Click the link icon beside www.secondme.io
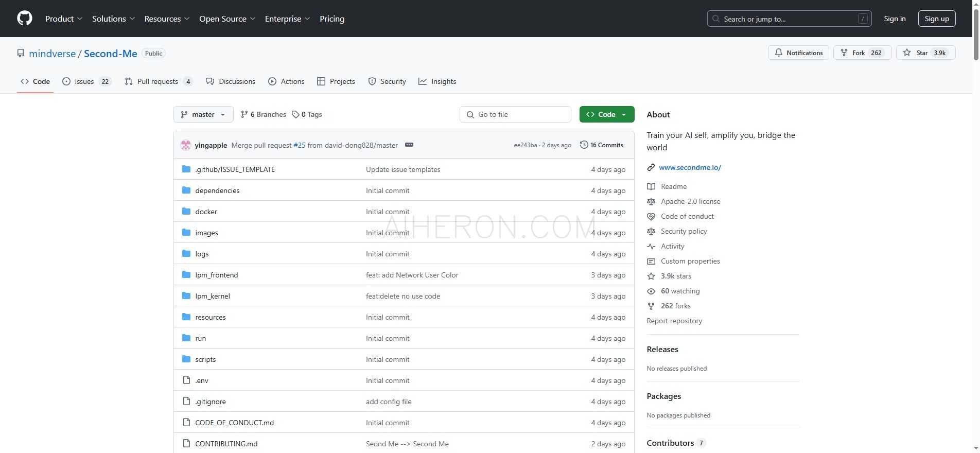The width and height of the screenshot is (980, 453). [x=651, y=167]
